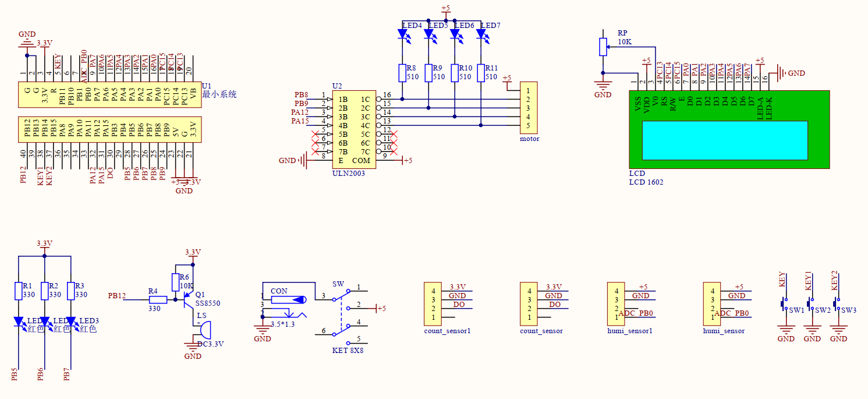
Task: Click the LED-K pin label on LCD
Action: coord(769,108)
